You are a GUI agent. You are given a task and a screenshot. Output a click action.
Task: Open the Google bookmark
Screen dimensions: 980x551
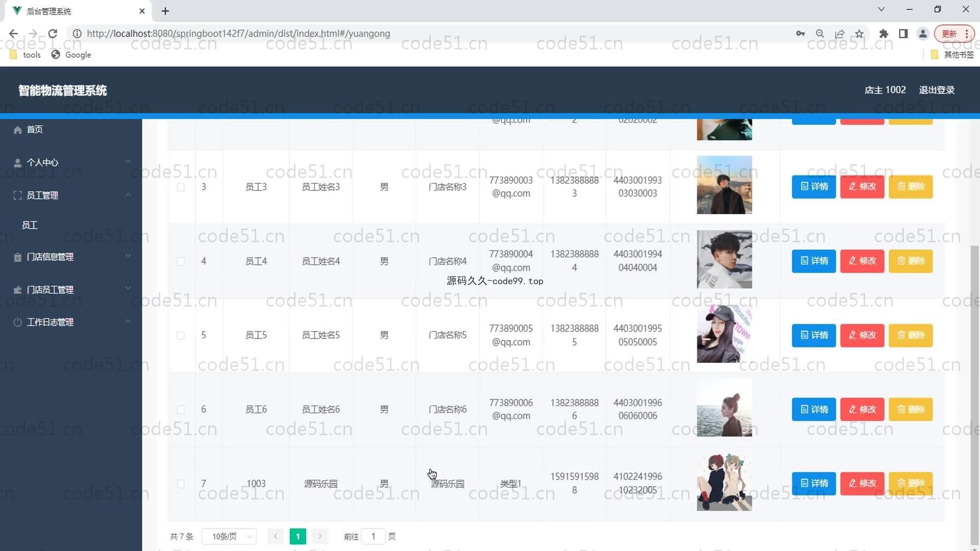tap(71, 55)
